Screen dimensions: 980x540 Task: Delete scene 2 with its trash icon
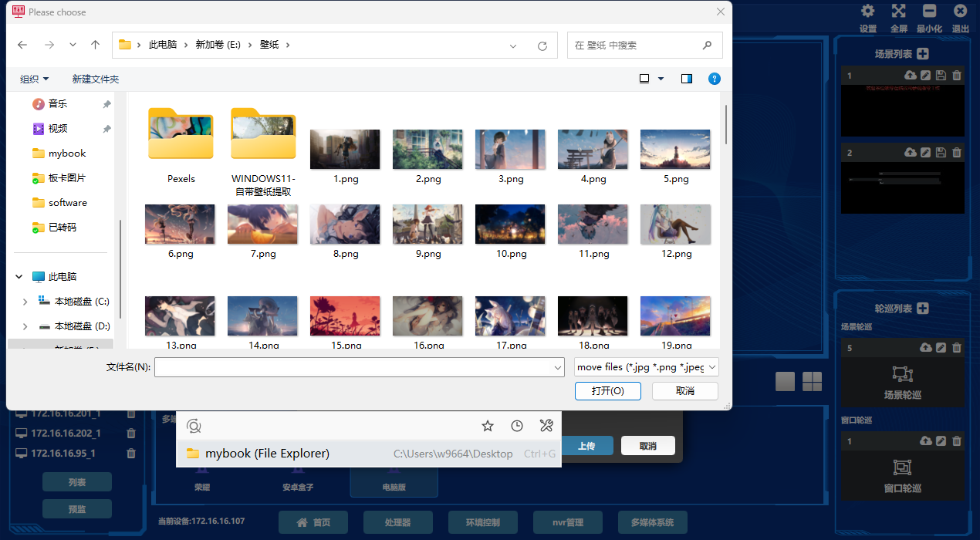pyautogui.click(x=957, y=153)
